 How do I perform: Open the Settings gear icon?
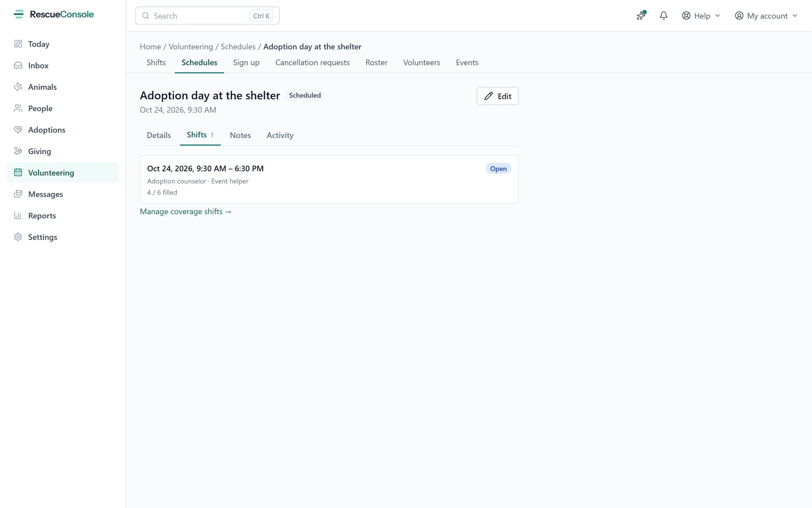coord(18,237)
